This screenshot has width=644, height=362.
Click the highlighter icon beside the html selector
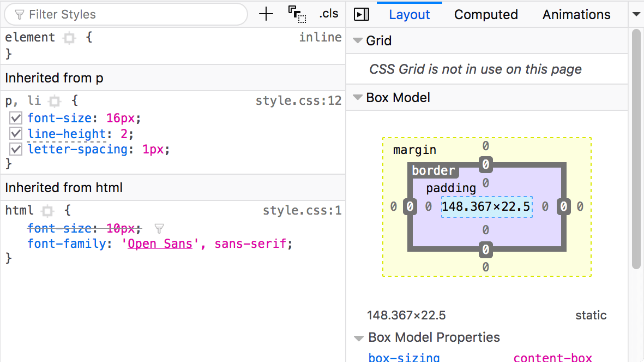(x=48, y=210)
